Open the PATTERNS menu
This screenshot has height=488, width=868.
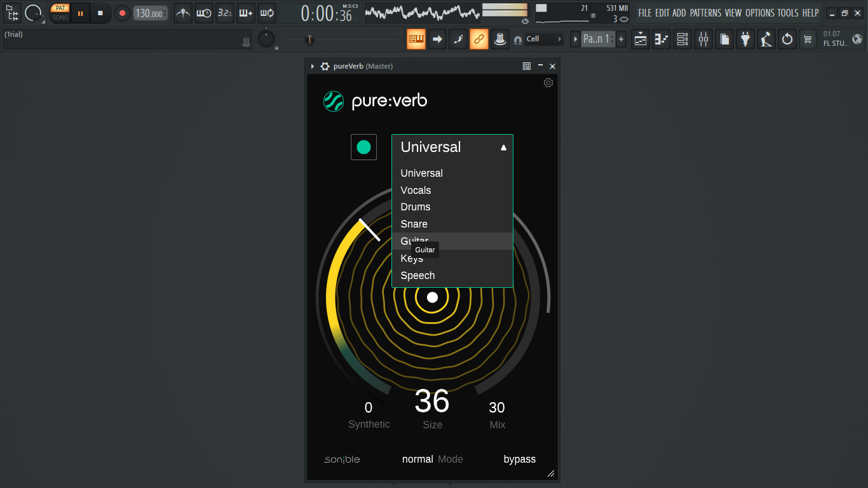(705, 13)
